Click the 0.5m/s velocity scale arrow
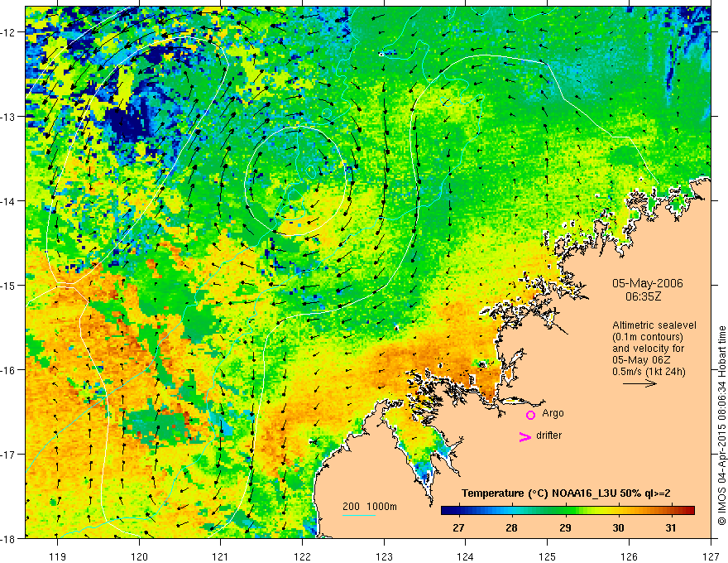The height and width of the screenshot is (563, 728). [x=639, y=383]
